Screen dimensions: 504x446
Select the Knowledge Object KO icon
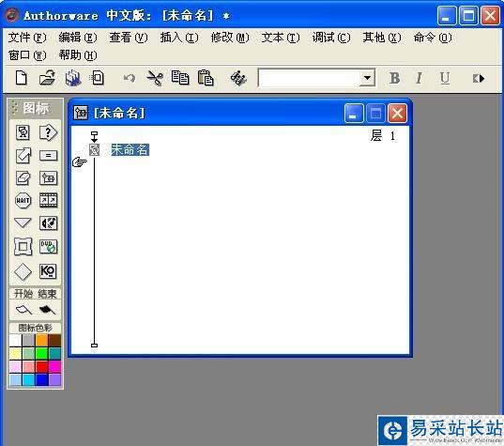pos(48,271)
